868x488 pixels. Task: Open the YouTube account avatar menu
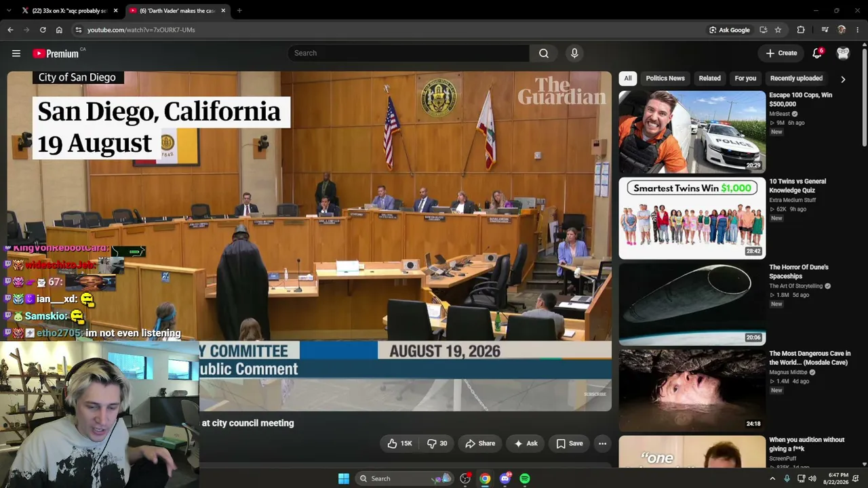coord(843,53)
